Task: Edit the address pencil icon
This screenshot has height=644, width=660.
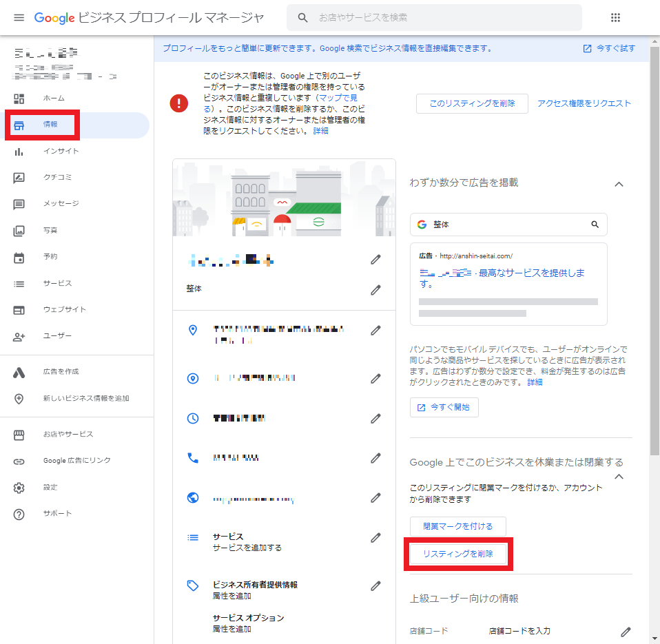Action: coord(375,331)
